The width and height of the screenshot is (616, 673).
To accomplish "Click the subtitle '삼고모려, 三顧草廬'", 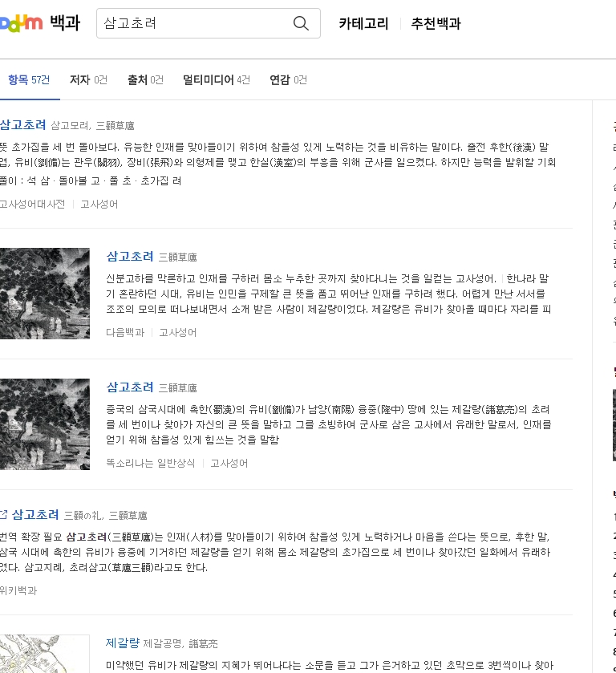I will point(92,125).
